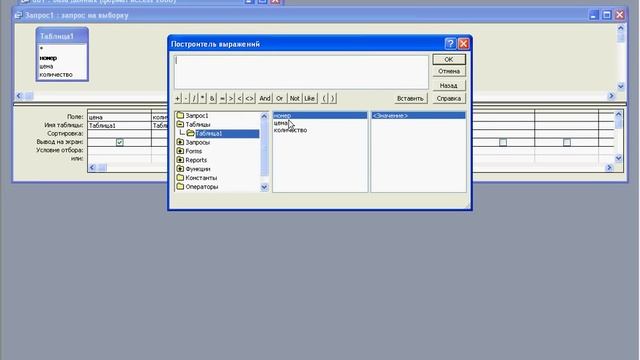Viewport: 640px width, 360px height.
Task: Expand the Запросы folder
Action: [x=180, y=142]
